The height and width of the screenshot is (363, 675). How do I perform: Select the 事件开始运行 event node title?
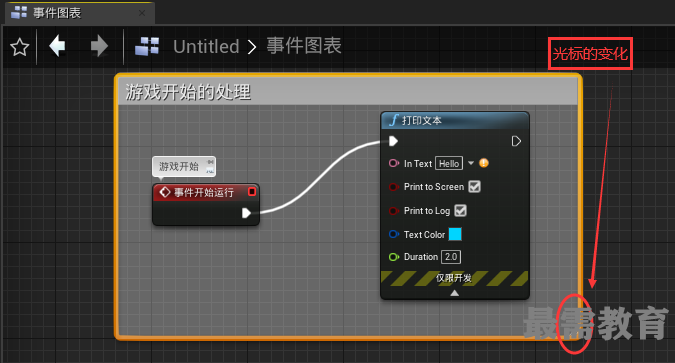204,192
